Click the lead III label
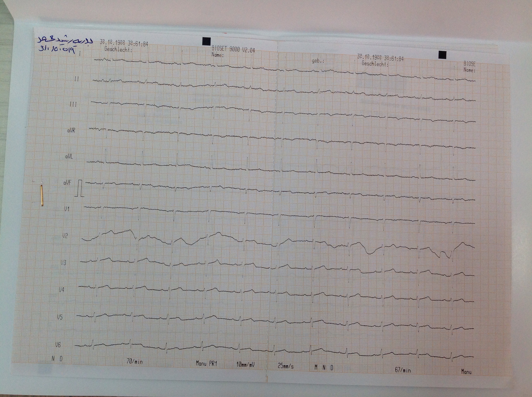 click(x=73, y=105)
